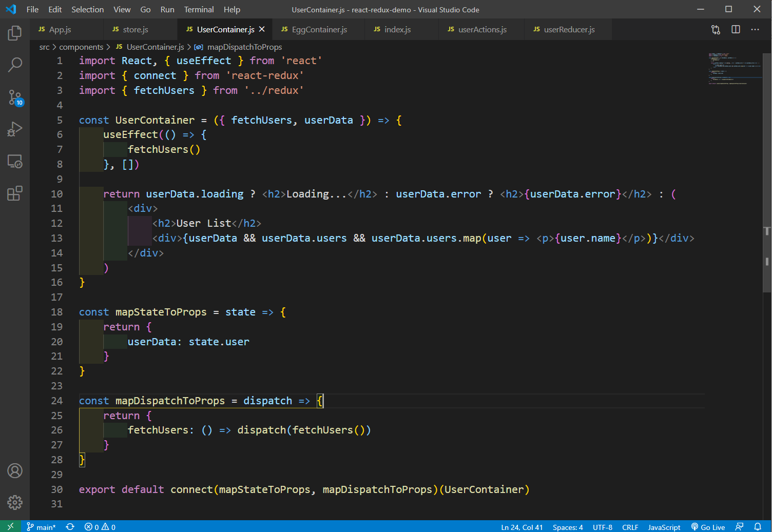The height and width of the screenshot is (532, 772).
Task: Click the vertical editor scrollbar
Action: coord(767,172)
